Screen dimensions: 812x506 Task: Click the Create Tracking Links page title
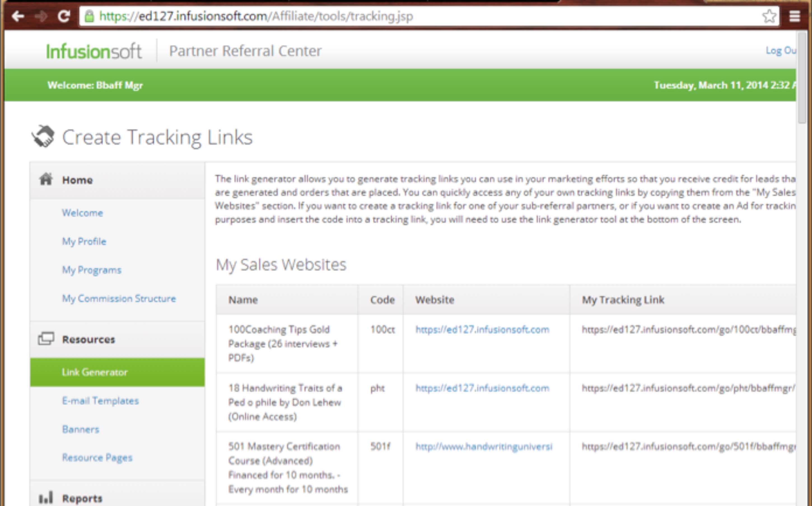click(x=157, y=137)
